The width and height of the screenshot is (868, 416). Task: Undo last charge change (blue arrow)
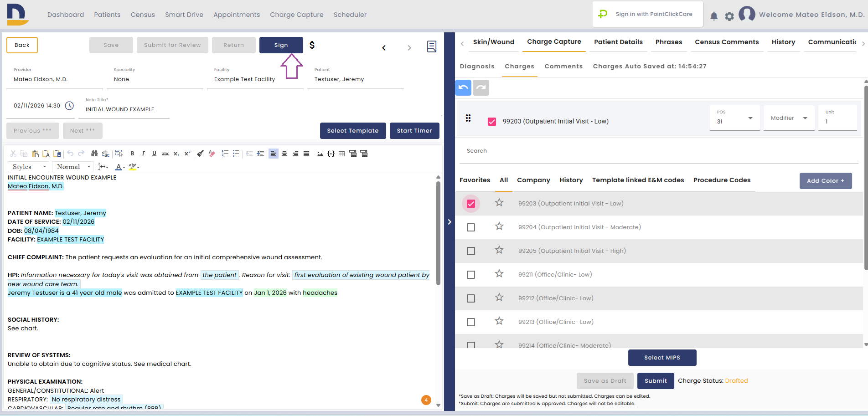[x=463, y=87]
